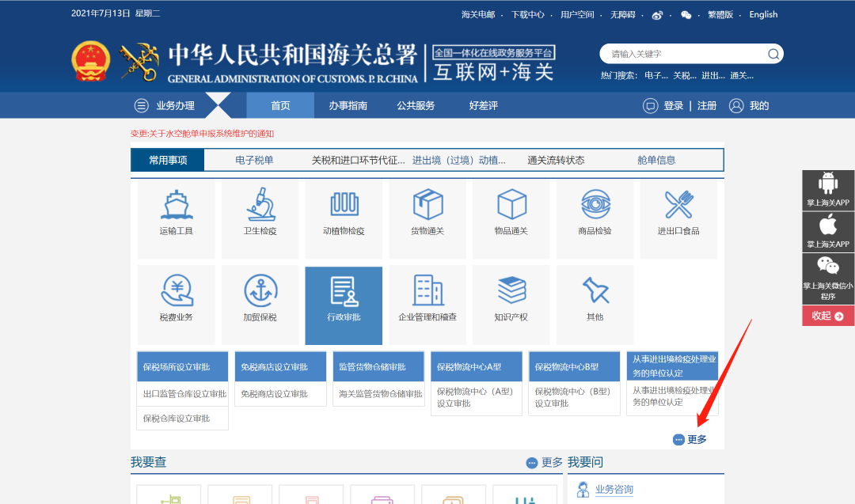855x504 pixels.
Task: Click the 业务咨询 person icon
Action: tap(583, 489)
